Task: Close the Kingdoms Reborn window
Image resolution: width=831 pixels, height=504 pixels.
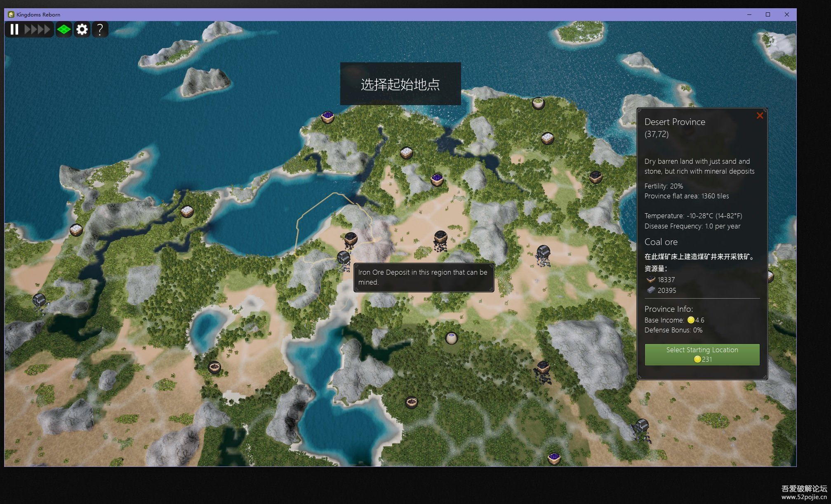Action: coord(787,14)
